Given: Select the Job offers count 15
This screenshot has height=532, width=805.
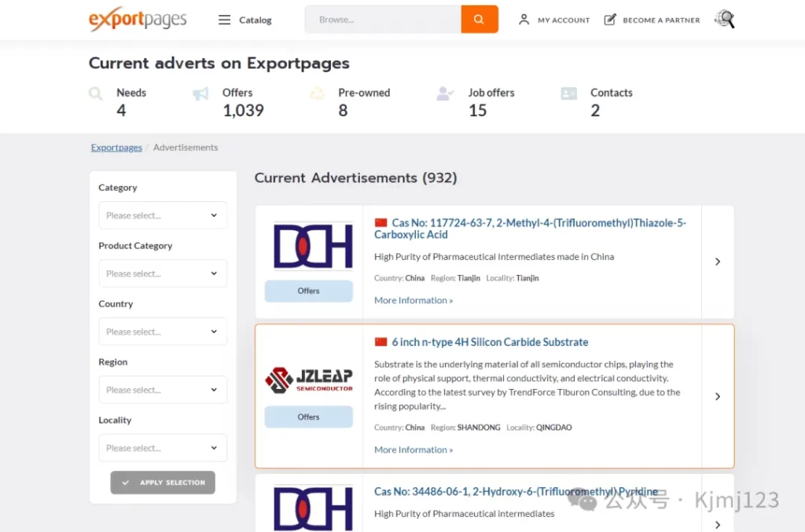Looking at the screenshot, I should [x=477, y=110].
